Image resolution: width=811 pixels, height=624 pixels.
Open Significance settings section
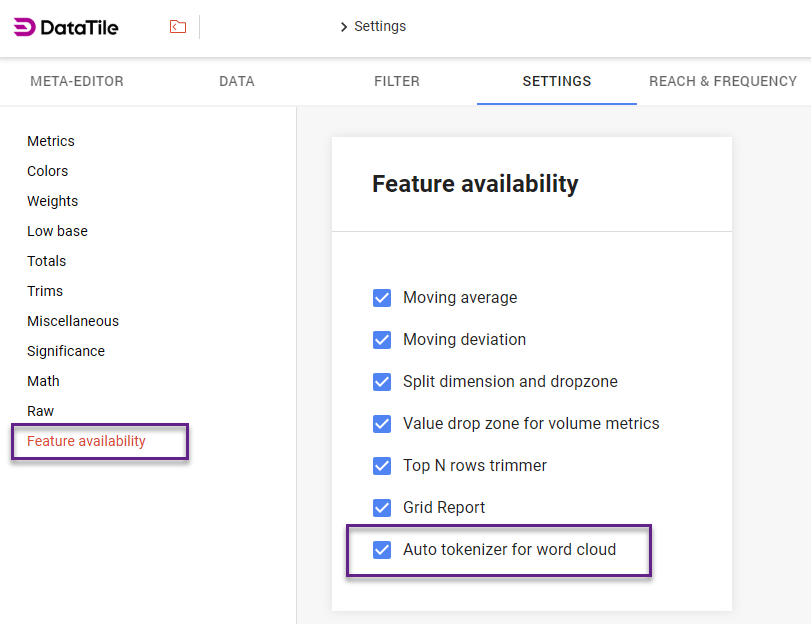pyautogui.click(x=66, y=351)
